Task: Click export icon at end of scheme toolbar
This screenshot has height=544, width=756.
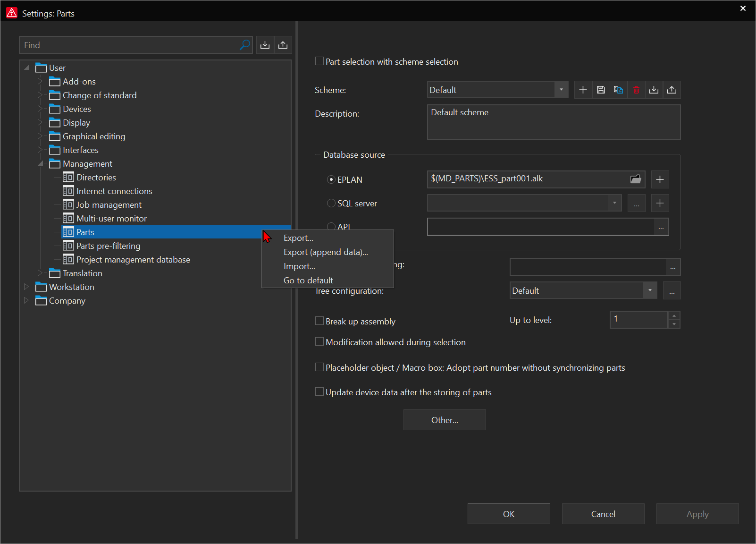Action: pyautogui.click(x=672, y=90)
